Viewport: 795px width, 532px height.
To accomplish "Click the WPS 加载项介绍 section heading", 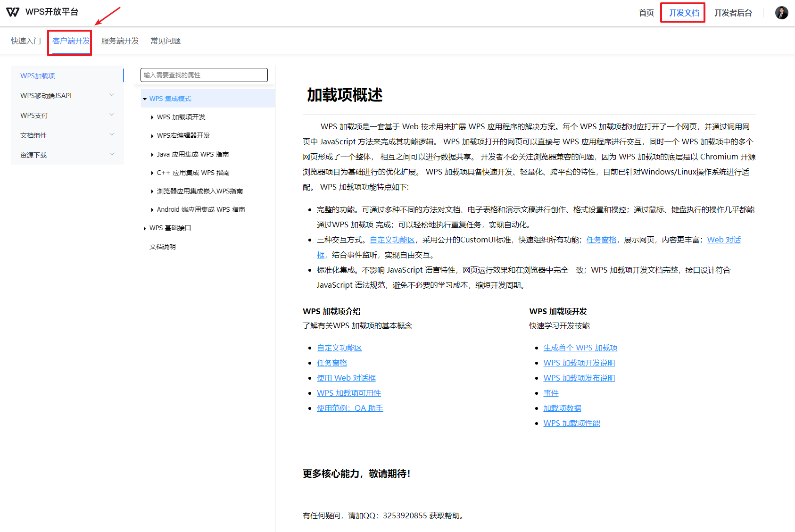I will pyautogui.click(x=331, y=311).
